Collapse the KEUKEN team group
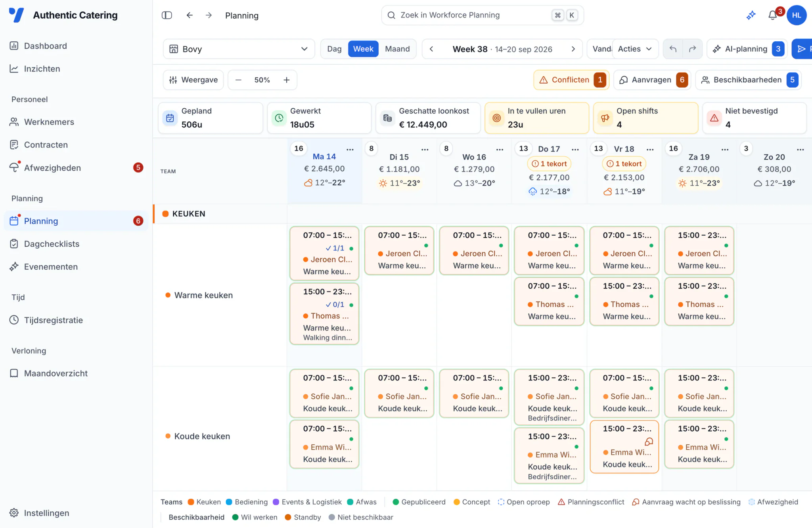The height and width of the screenshot is (528, 812). [x=220, y=214]
